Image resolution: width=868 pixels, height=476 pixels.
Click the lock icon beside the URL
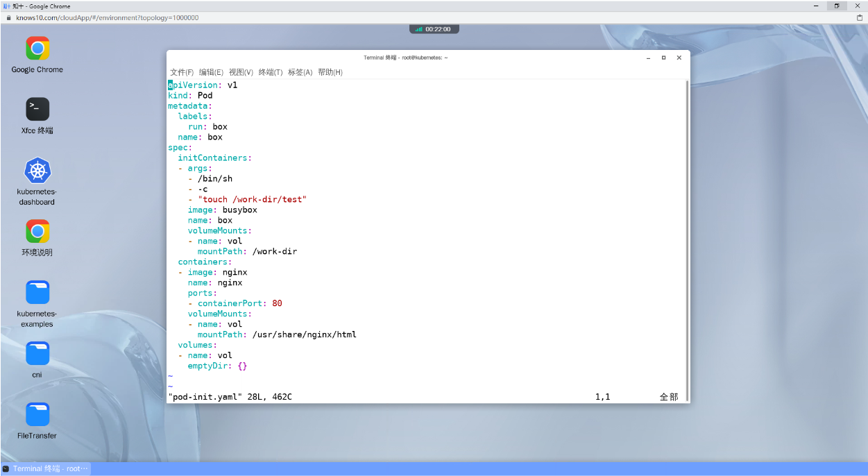pyautogui.click(x=9, y=17)
